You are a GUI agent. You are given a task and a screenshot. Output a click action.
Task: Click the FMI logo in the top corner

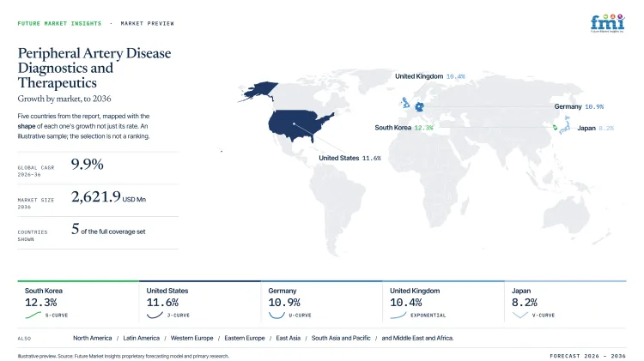pyautogui.click(x=607, y=23)
